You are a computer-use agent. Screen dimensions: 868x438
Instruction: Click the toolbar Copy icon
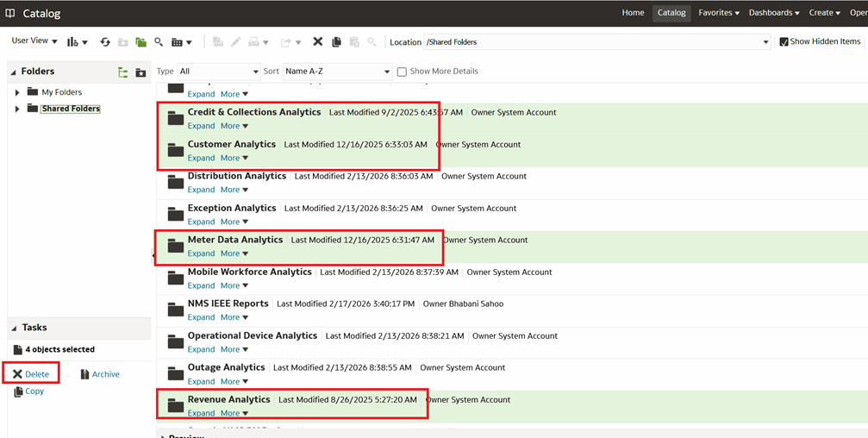click(336, 42)
